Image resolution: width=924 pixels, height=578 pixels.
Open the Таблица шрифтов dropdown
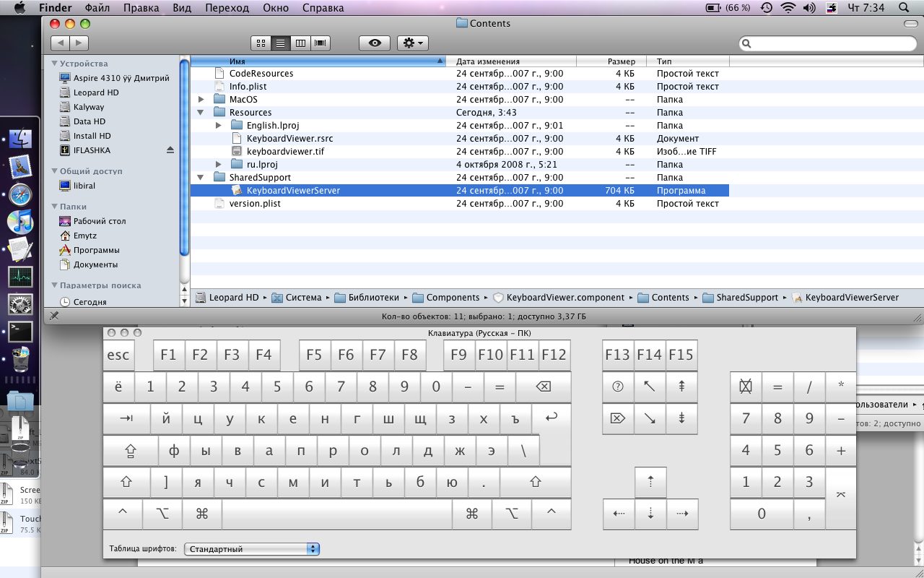(252, 549)
